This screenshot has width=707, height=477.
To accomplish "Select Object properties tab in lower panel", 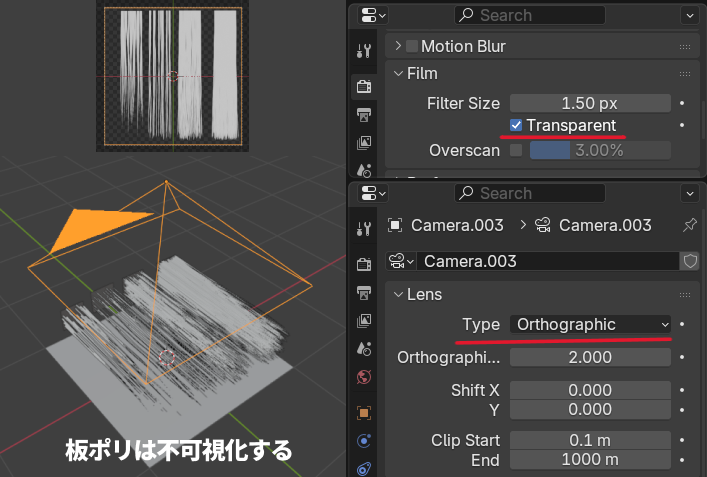I will (x=364, y=412).
